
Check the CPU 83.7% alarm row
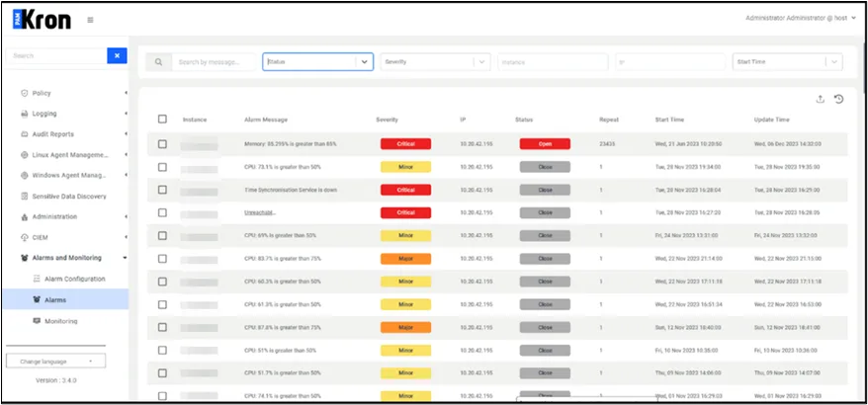point(162,259)
